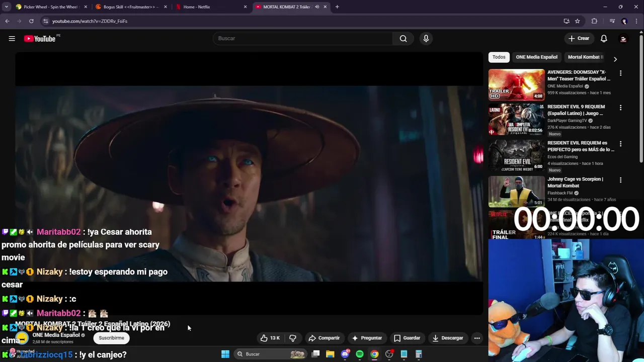Dislike the video with thumbs down
Screen dimensions: 644x362
pos(293,338)
